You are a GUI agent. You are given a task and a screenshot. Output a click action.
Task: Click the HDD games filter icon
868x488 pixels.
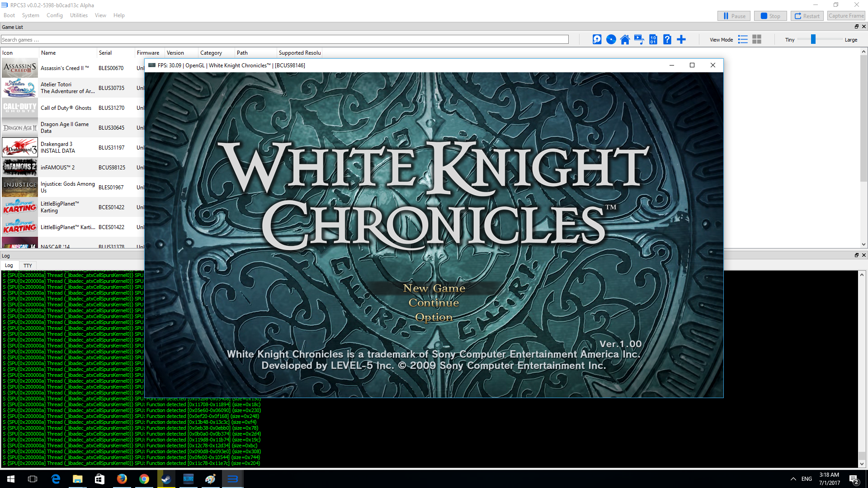point(597,40)
